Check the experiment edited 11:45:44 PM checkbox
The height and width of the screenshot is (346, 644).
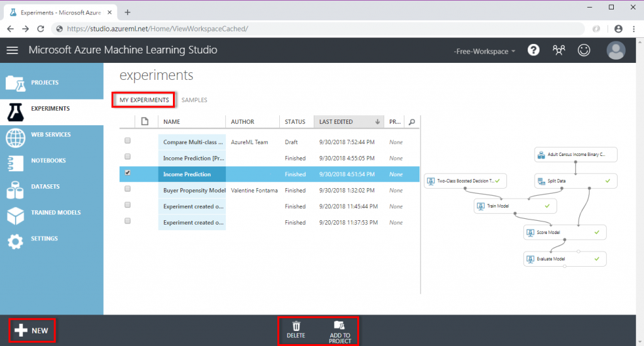127,204
